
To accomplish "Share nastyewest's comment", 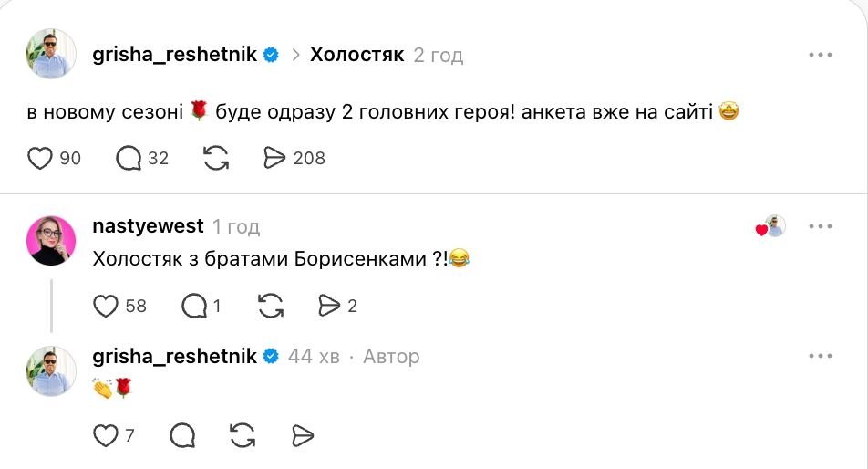I will tap(328, 307).
